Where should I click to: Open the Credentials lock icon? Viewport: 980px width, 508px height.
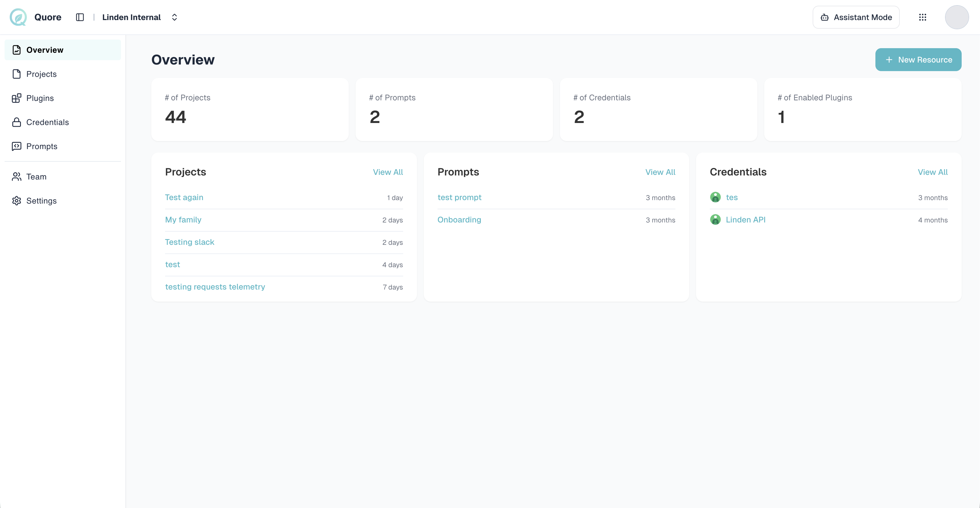tap(16, 122)
